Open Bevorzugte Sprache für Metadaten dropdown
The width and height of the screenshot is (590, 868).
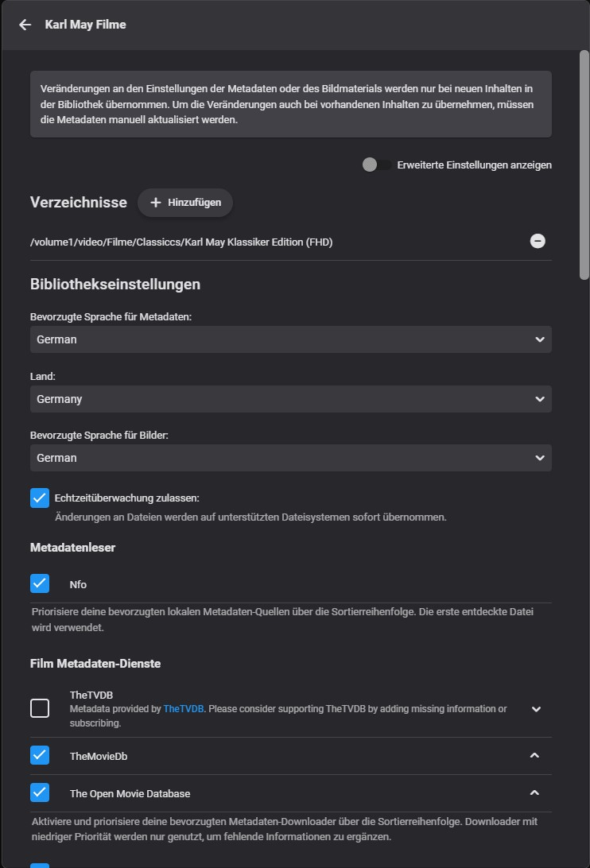[x=290, y=339]
